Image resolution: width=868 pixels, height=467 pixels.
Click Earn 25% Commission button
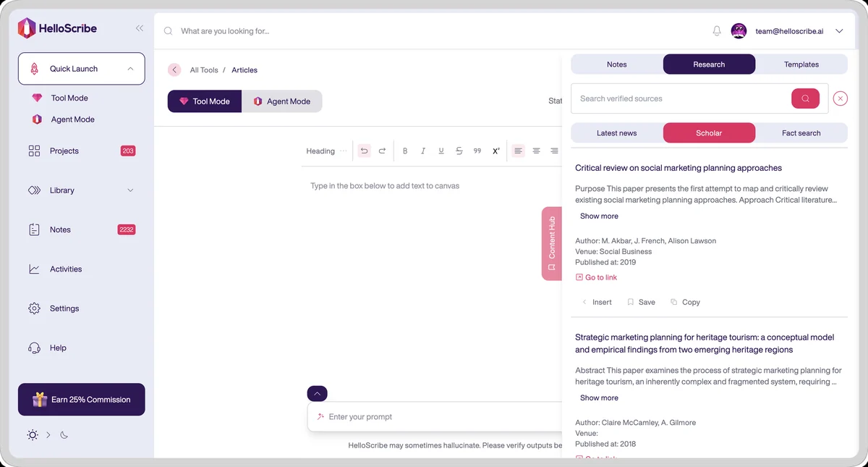(81, 400)
